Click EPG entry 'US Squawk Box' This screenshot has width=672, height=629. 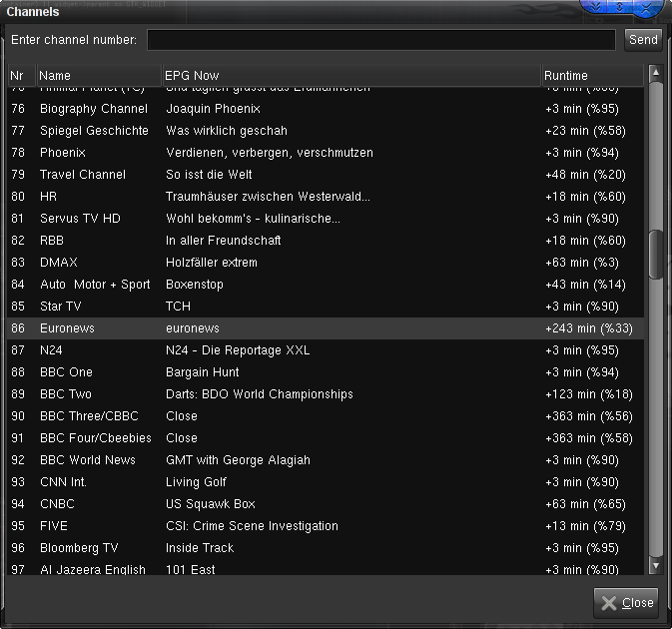coord(211,504)
